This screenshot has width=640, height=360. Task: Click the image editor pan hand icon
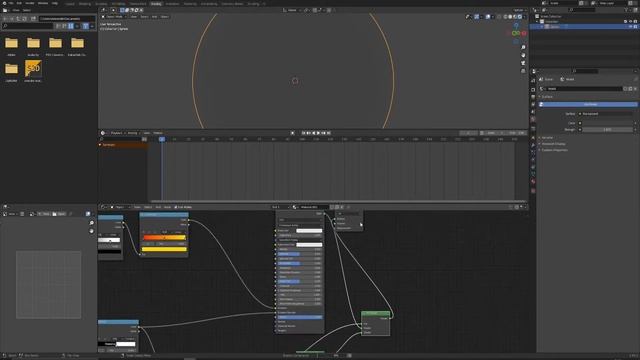click(91, 231)
